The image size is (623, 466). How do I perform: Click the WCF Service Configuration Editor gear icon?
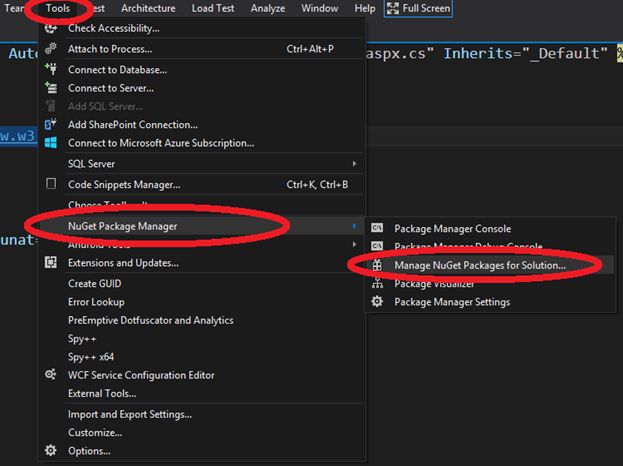coord(51,375)
